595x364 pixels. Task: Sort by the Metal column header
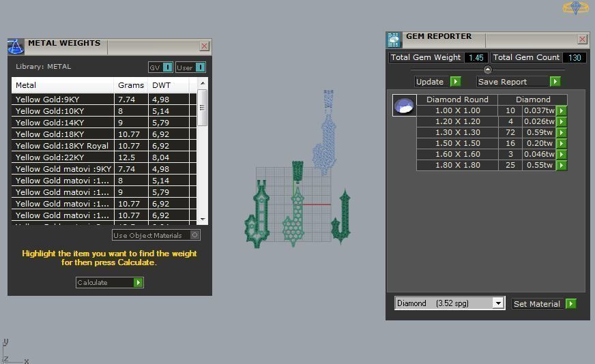63,85
